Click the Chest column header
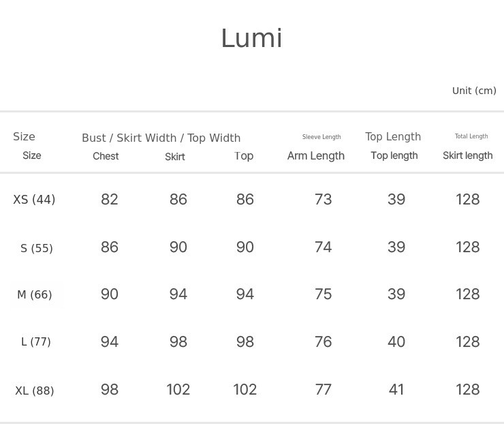The height and width of the screenshot is (443, 504). coord(106,156)
